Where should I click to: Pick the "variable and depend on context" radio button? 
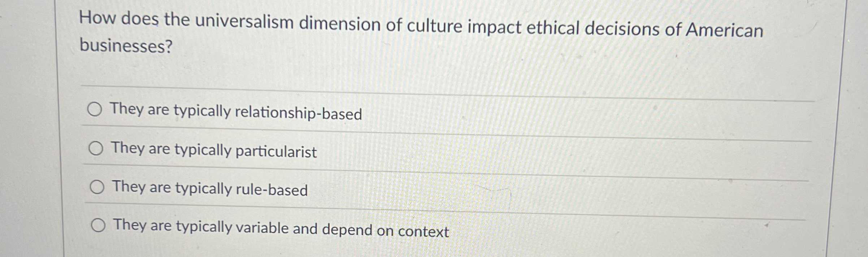(98, 226)
